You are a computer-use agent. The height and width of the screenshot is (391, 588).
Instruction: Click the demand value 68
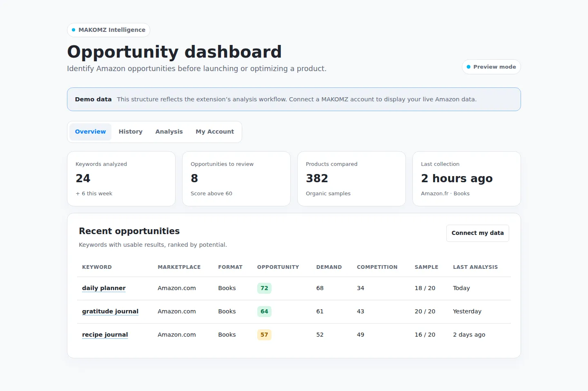(x=320, y=288)
